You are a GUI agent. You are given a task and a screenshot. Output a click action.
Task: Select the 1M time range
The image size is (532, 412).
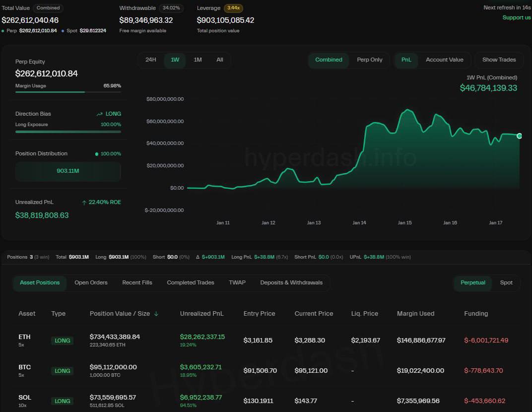click(198, 60)
